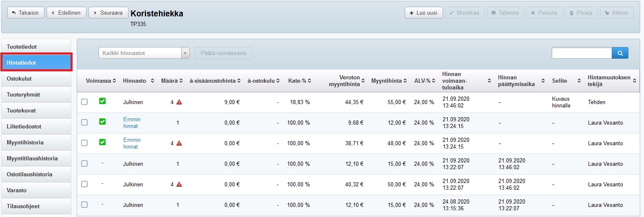Click warning triangle in first Julkinen row
The height and width of the screenshot is (217, 644).
pyautogui.click(x=179, y=102)
